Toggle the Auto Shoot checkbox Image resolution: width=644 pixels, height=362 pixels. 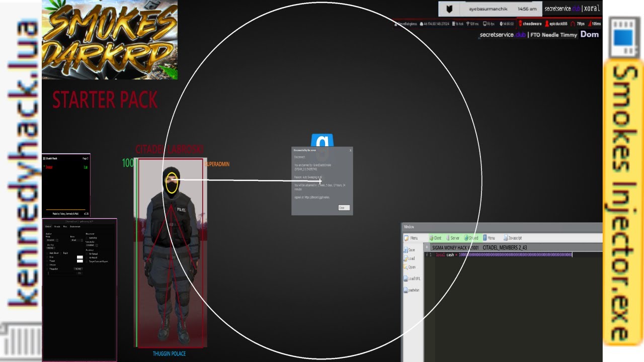(47, 253)
